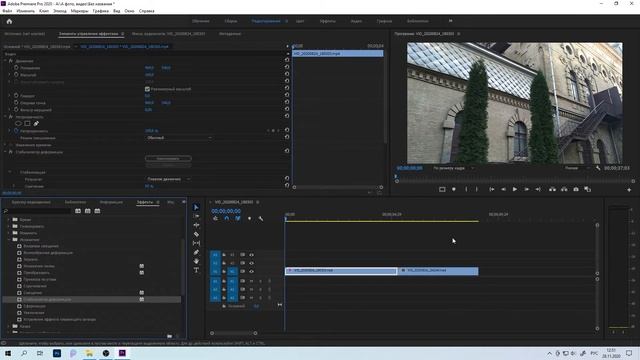Toggle uniform scale checkbox
Screen dimensions: 640x360
147,89
